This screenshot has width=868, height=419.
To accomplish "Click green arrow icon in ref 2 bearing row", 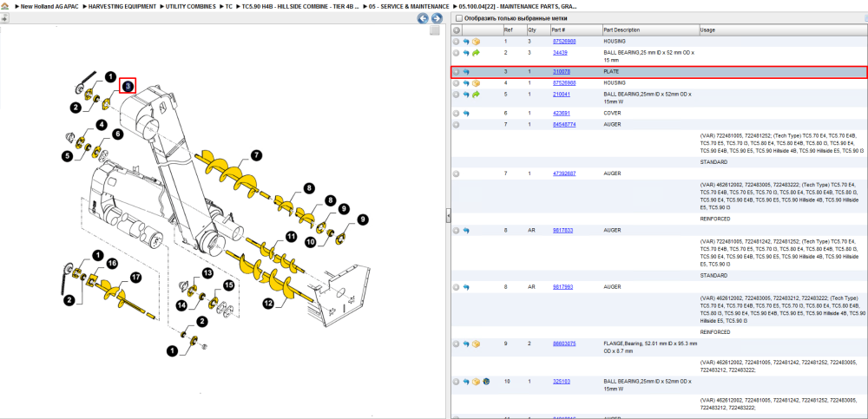I will click(476, 53).
